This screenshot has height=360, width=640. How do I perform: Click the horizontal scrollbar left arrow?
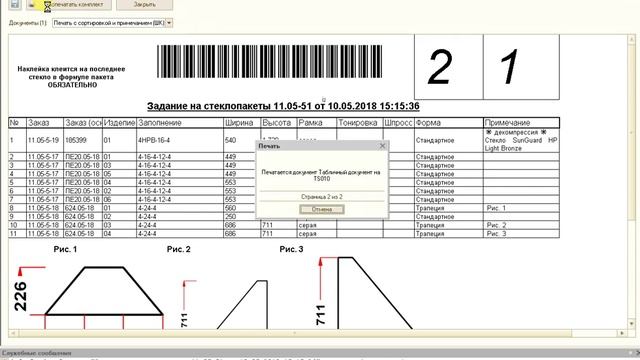(13, 333)
